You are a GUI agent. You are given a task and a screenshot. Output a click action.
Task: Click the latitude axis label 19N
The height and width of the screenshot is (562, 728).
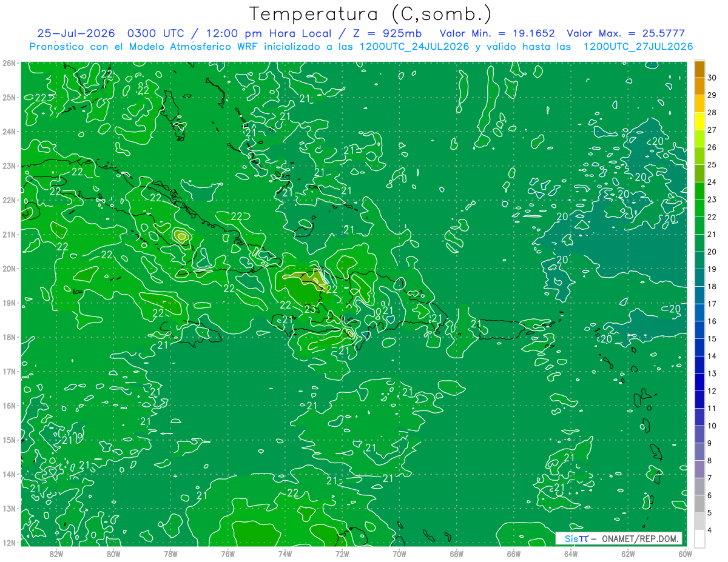[8, 303]
